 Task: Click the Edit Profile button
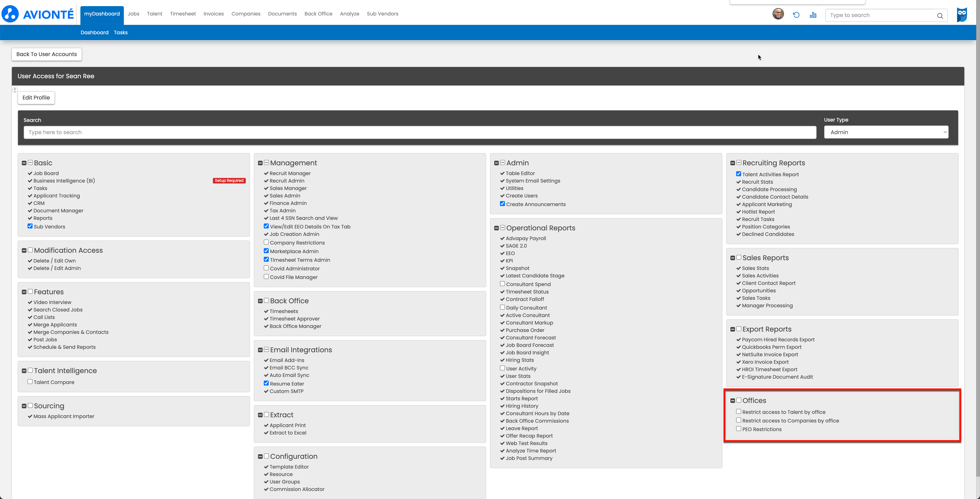(36, 98)
